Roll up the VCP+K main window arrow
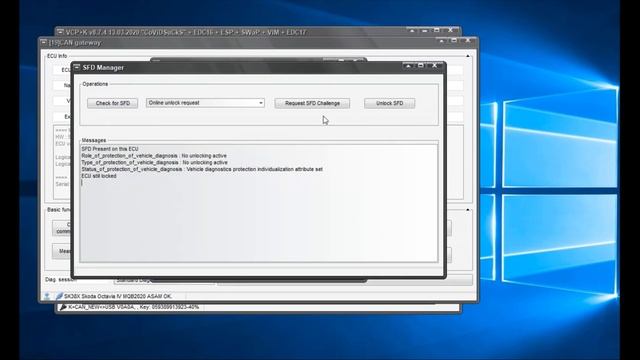The height and width of the screenshot is (360, 640). [412, 30]
